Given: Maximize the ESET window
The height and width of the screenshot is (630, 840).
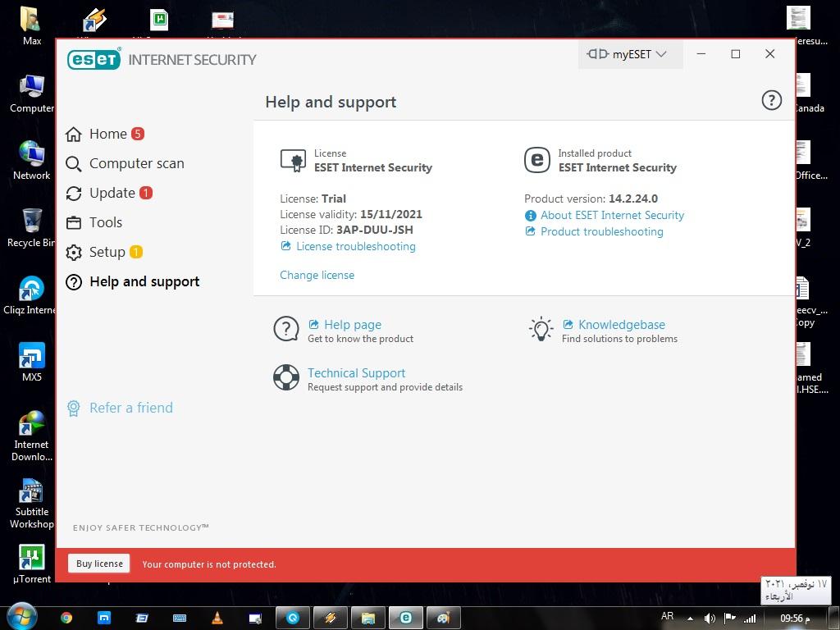Looking at the screenshot, I should click(x=736, y=54).
